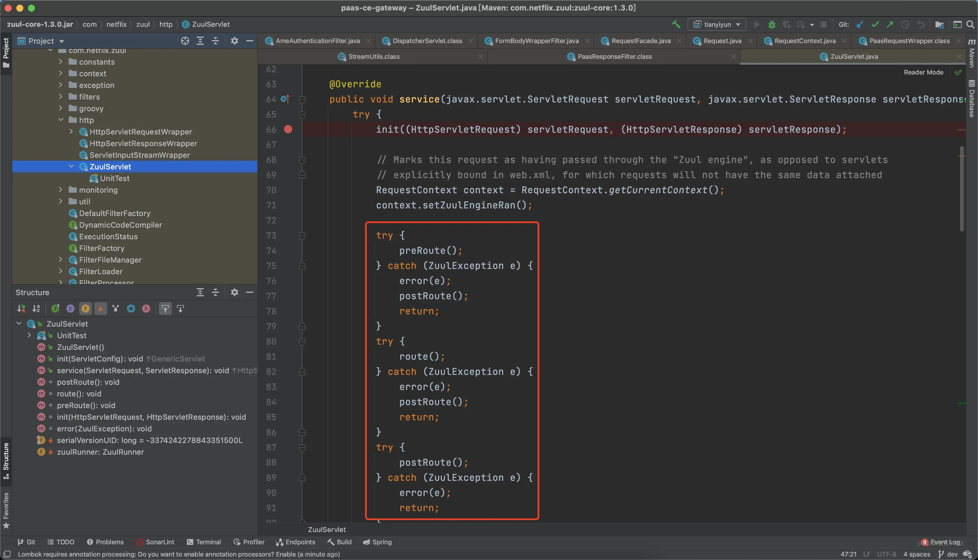Open the tianyiyun run configuration dropdown
Screen dimensions: 978x560
click(x=717, y=24)
